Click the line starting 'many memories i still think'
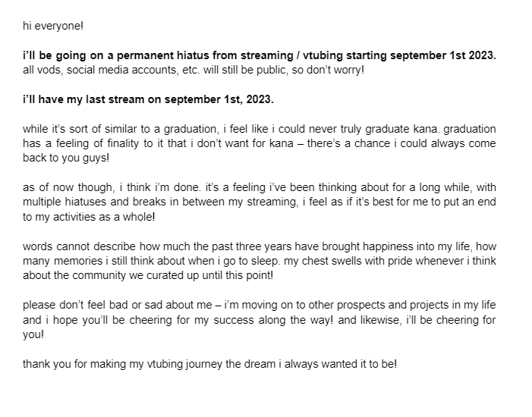Screen dimensions: 532x417 (260, 261)
